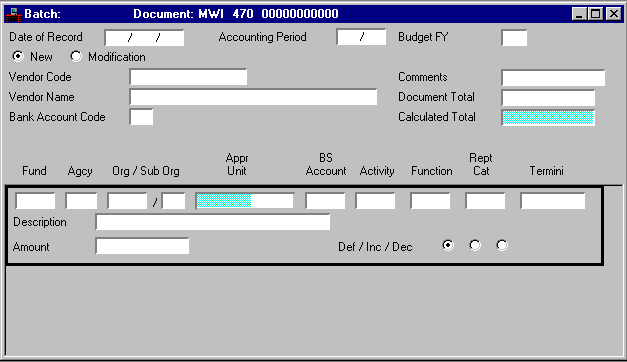This screenshot has width=627, height=362.
Task: Choose the middle Def / Inc / Dec radio option
Action: click(x=475, y=245)
